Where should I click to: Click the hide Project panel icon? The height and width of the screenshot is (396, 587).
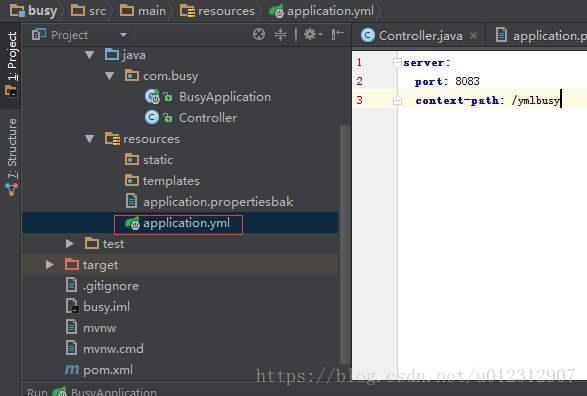coord(338,34)
